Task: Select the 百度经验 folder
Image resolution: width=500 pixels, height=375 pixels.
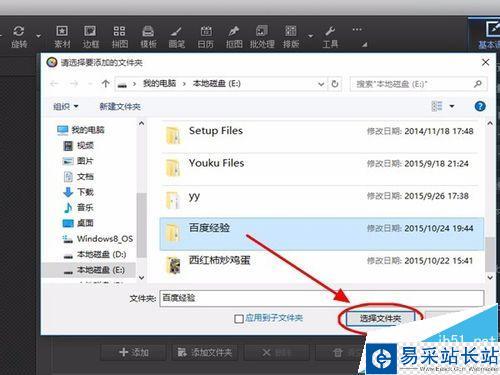Action: pos(322,234)
